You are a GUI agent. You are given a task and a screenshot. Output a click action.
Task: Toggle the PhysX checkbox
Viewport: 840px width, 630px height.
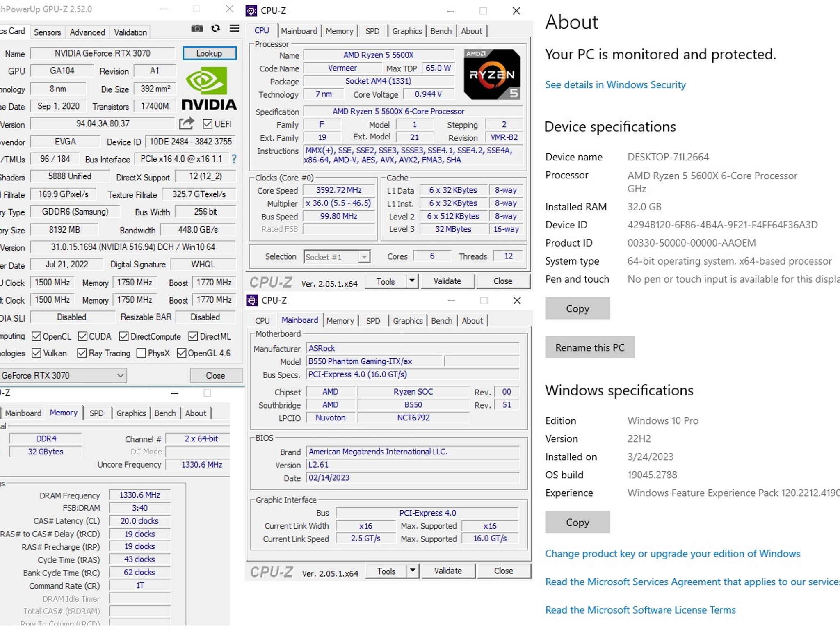coord(141,353)
